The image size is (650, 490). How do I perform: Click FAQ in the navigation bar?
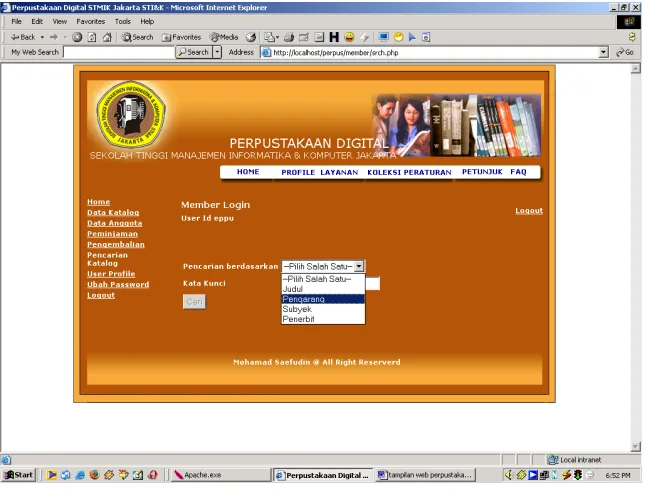518,172
